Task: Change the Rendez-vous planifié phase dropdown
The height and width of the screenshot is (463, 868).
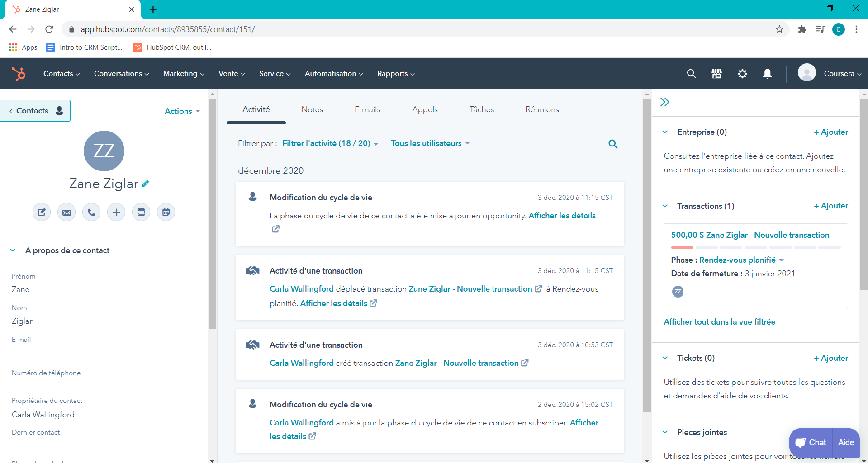Action: pos(741,260)
